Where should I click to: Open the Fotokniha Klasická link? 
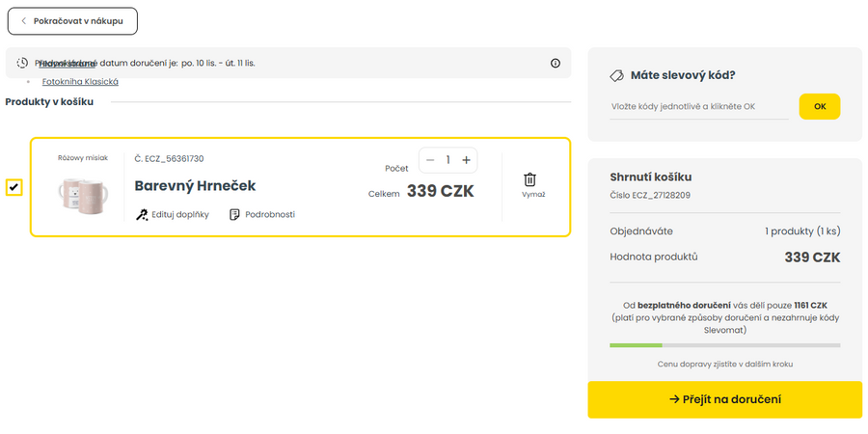(x=80, y=82)
